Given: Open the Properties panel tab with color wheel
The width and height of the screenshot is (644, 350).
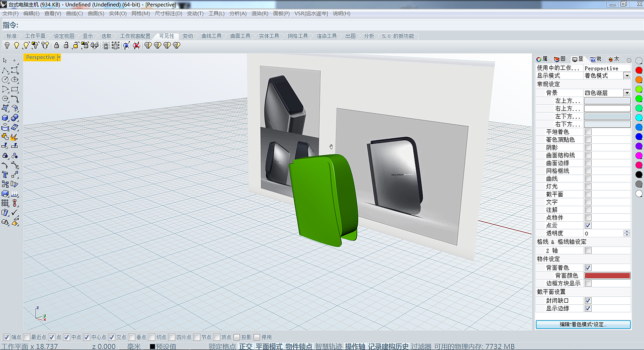Looking at the screenshot, I should [x=542, y=59].
